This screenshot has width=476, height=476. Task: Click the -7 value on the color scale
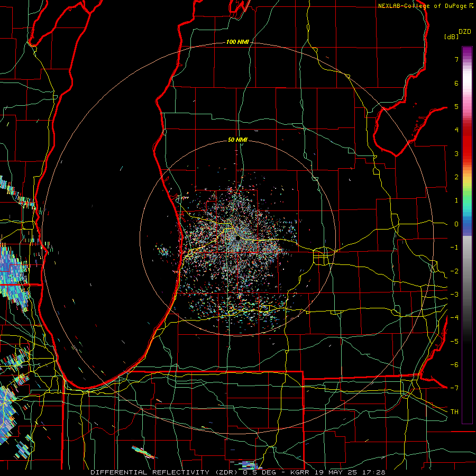click(x=454, y=388)
